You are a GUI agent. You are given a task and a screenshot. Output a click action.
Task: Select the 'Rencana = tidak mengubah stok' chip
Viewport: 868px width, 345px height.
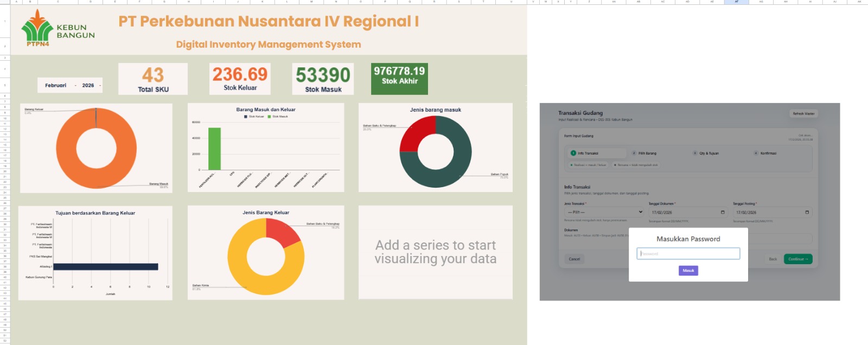(636, 165)
